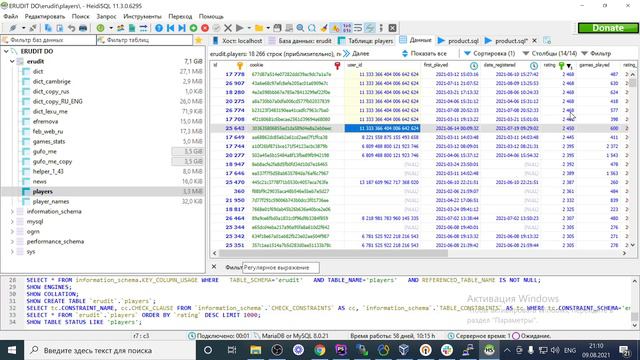Select the dict_cambrige table in tree
The height and width of the screenshot is (360, 640).
(x=52, y=81)
